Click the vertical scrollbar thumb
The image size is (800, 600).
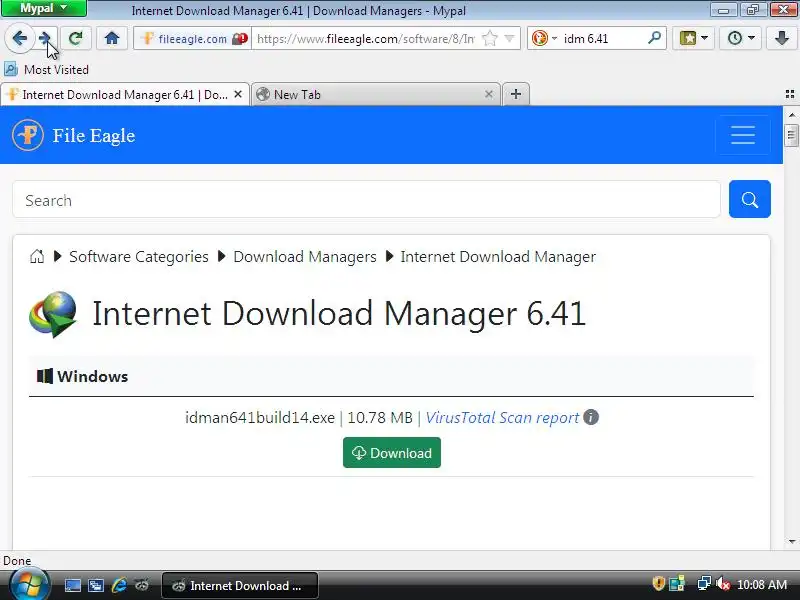point(791,135)
